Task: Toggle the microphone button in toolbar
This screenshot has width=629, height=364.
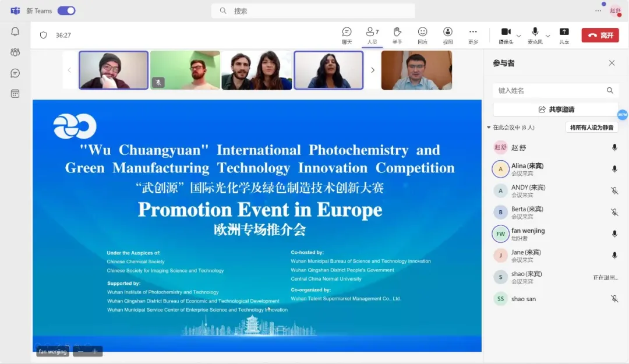Action: coord(535,36)
